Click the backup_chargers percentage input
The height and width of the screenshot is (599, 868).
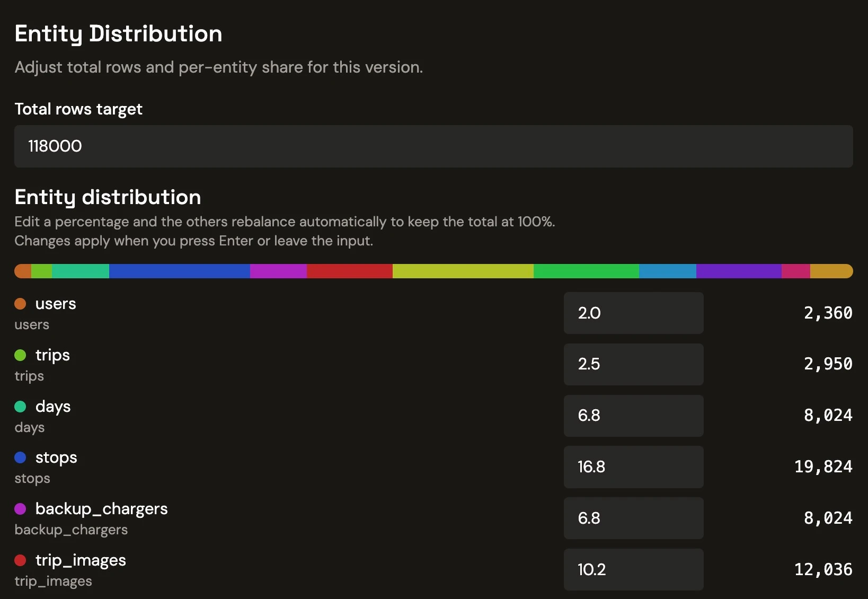(633, 518)
